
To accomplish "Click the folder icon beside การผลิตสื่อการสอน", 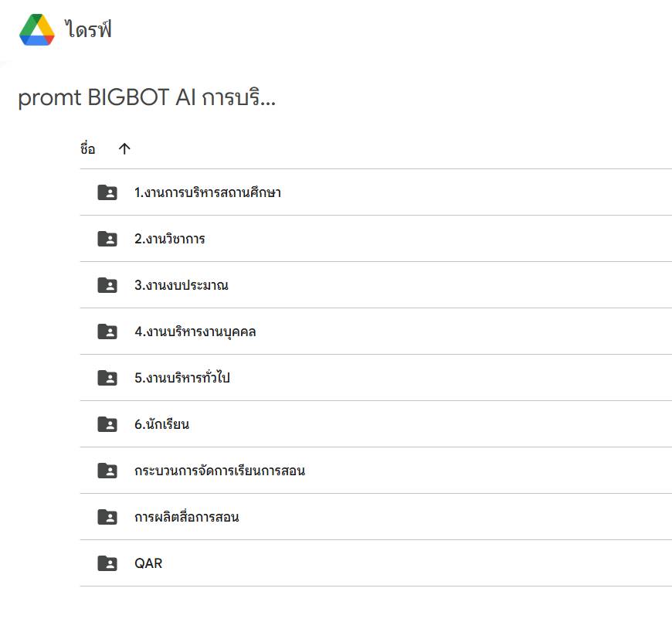I will [107, 517].
